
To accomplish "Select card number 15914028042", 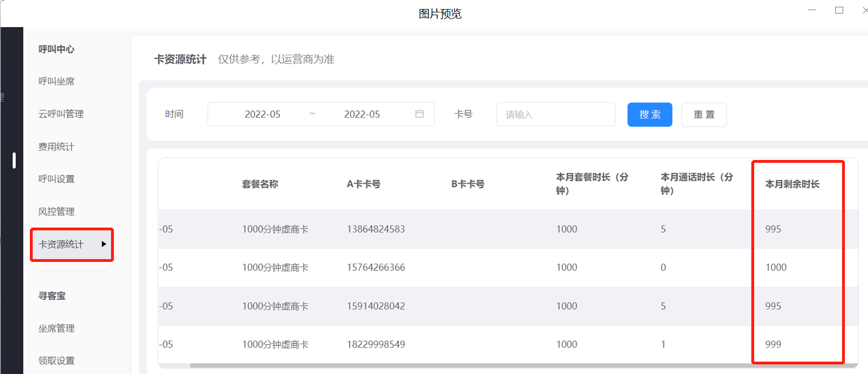I will coord(376,306).
